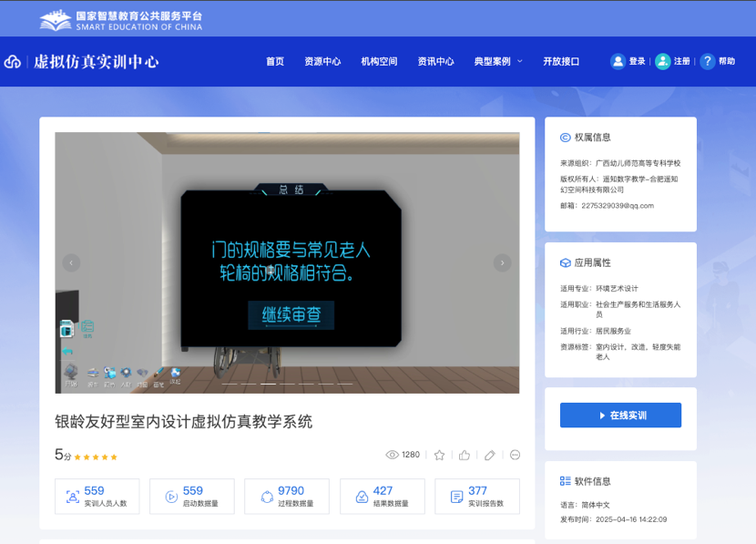The width and height of the screenshot is (756, 544).
Task: Click the 实训报告数 document icon
Action: click(x=457, y=497)
